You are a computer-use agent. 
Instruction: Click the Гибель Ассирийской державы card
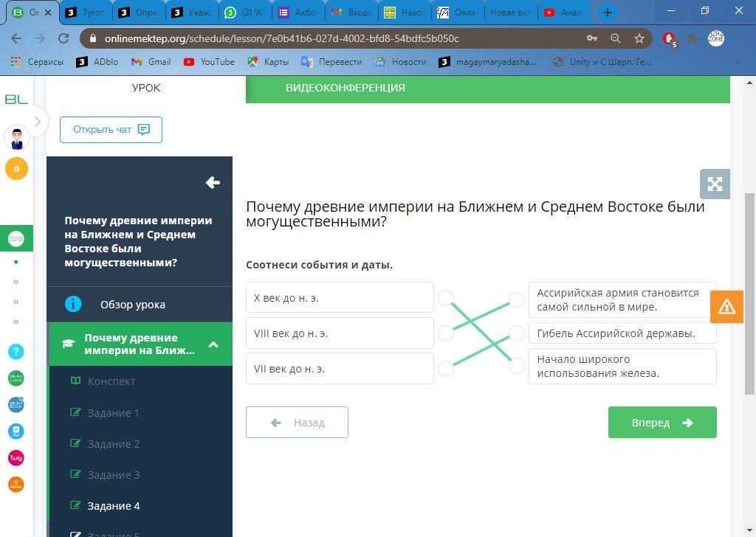coord(622,333)
